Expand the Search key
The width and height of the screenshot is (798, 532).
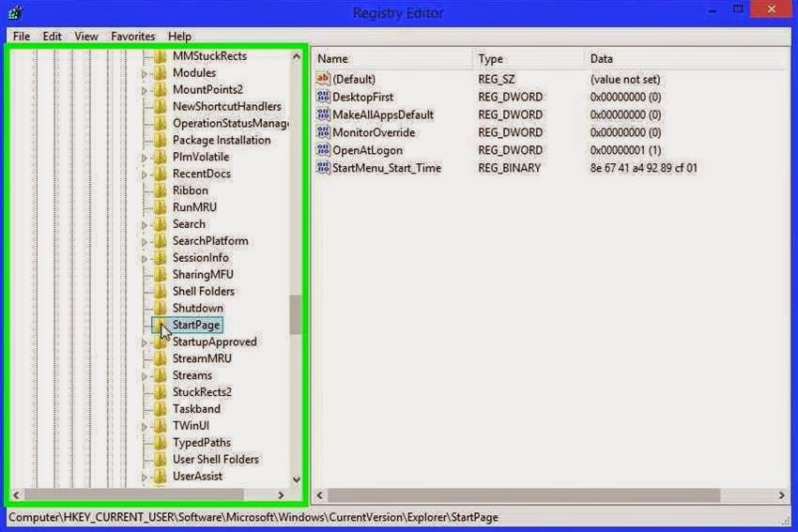144,225
